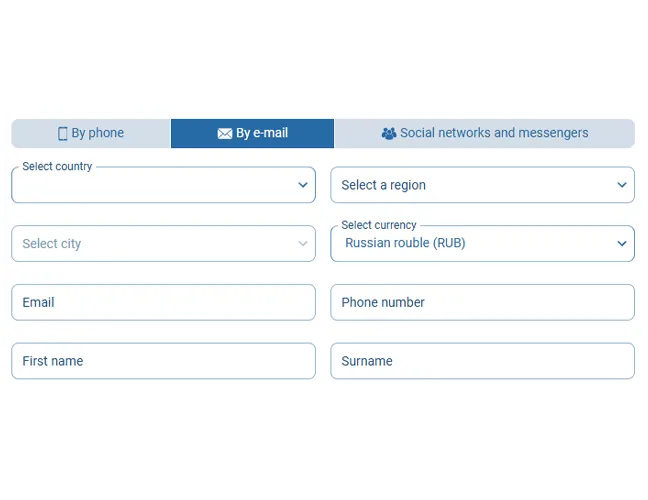Open Social networks and messengers tab
This screenshot has height=500, width=648.
pos(485,133)
